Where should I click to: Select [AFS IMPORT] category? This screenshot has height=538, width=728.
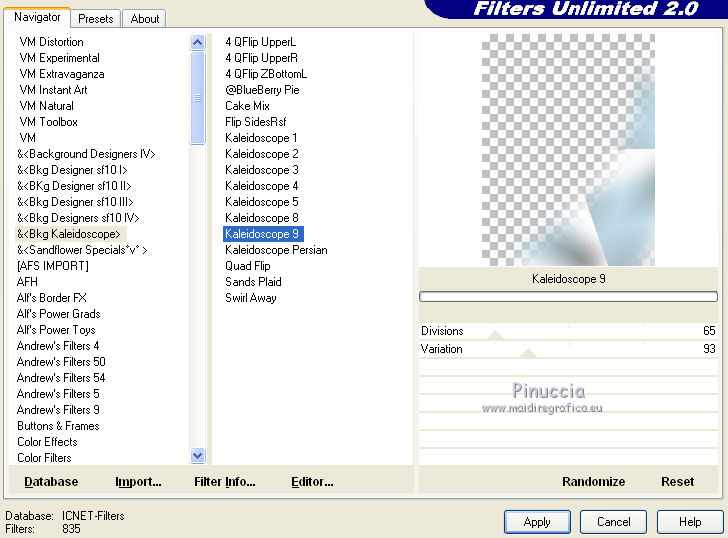click(x=52, y=266)
